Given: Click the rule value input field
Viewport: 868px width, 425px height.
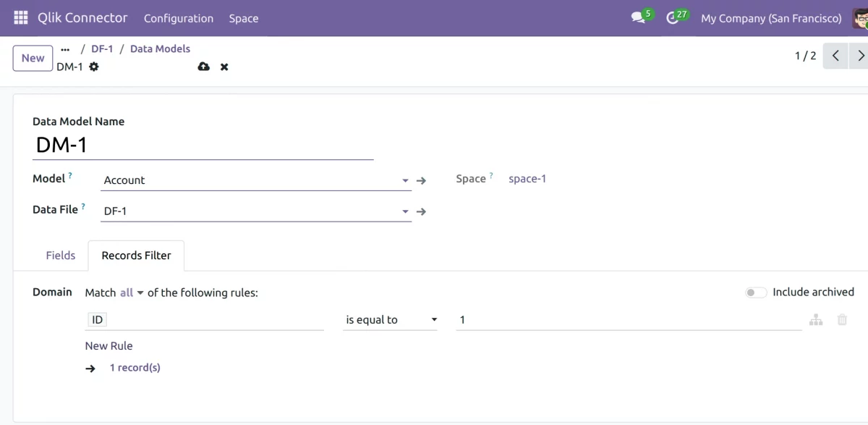Looking at the screenshot, I should (628, 320).
